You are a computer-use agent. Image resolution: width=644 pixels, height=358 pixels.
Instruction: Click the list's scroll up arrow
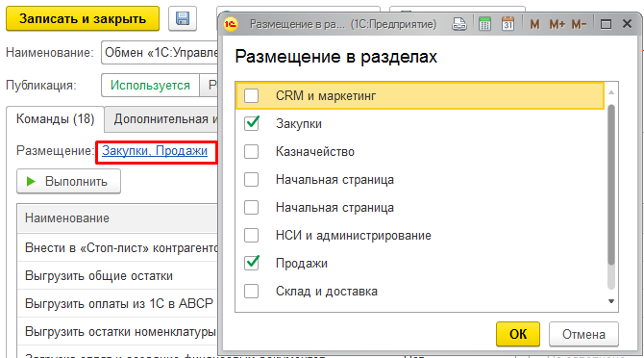point(611,92)
